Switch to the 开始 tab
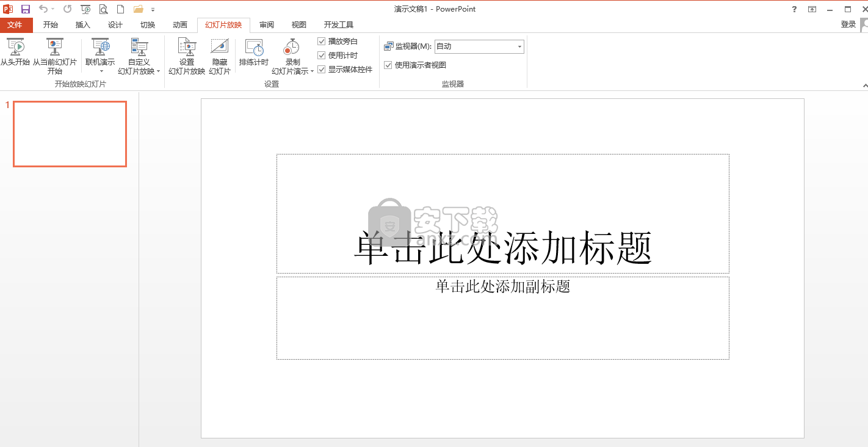The image size is (868, 447). (51, 25)
